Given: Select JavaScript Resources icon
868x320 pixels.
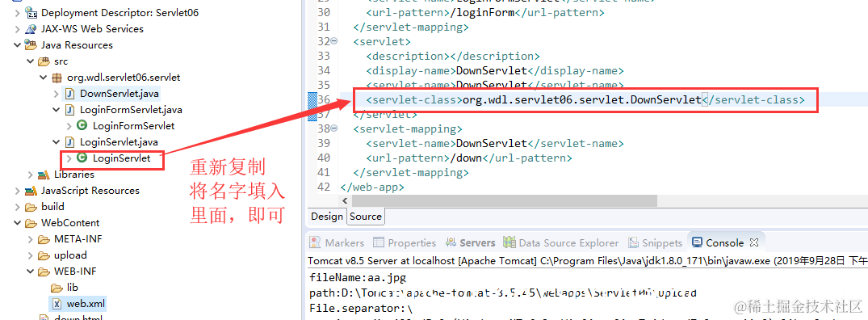Looking at the screenshot, I should (x=31, y=191).
